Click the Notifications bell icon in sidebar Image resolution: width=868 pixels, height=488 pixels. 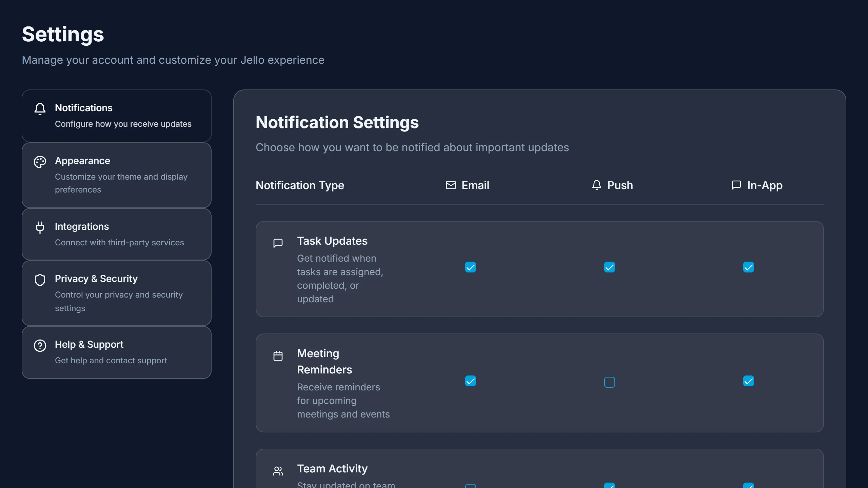[x=40, y=109]
